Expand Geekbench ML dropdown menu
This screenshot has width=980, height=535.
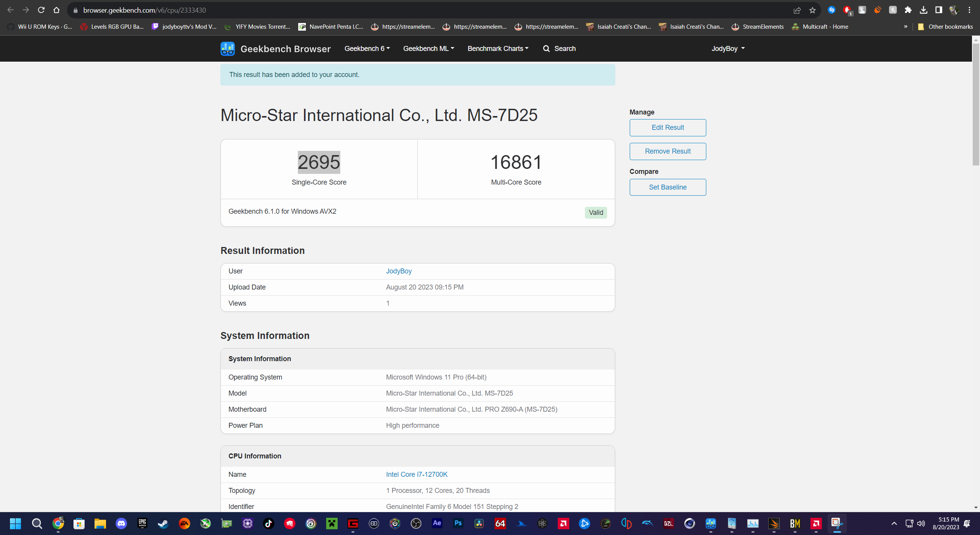pos(428,49)
